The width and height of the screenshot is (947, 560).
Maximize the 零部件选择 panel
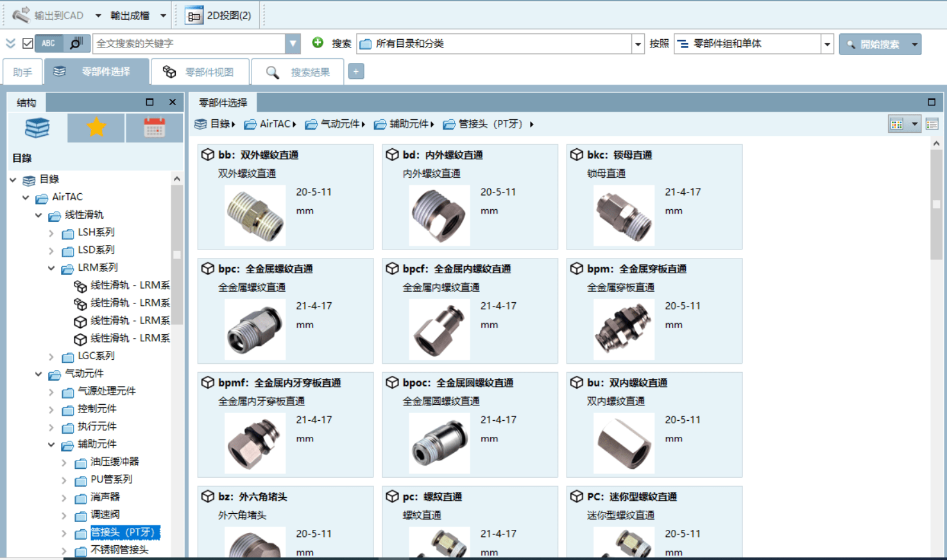pos(932,102)
